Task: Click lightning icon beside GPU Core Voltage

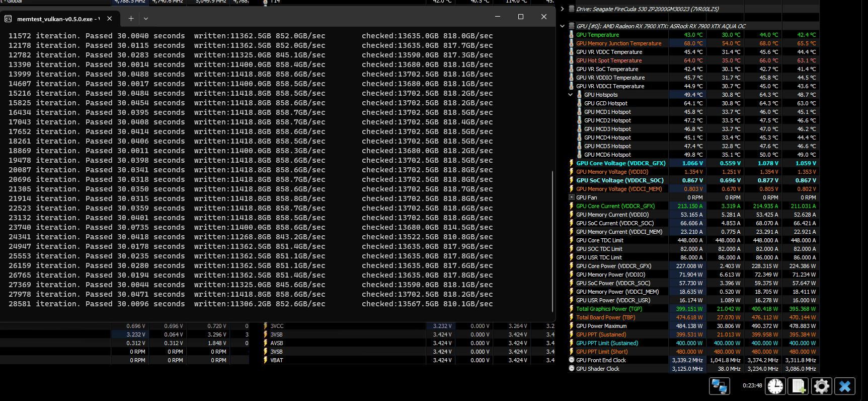Action: coord(571,163)
